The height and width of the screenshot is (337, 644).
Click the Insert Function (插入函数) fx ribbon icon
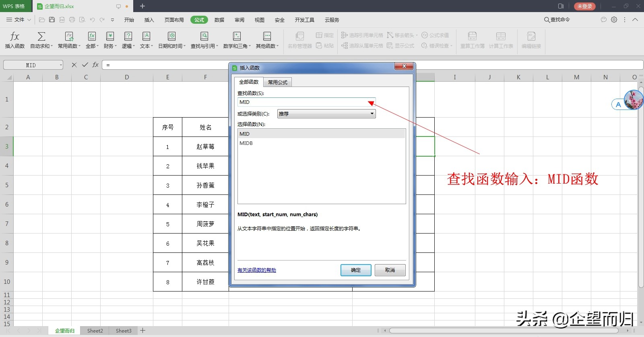click(x=14, y=36)
